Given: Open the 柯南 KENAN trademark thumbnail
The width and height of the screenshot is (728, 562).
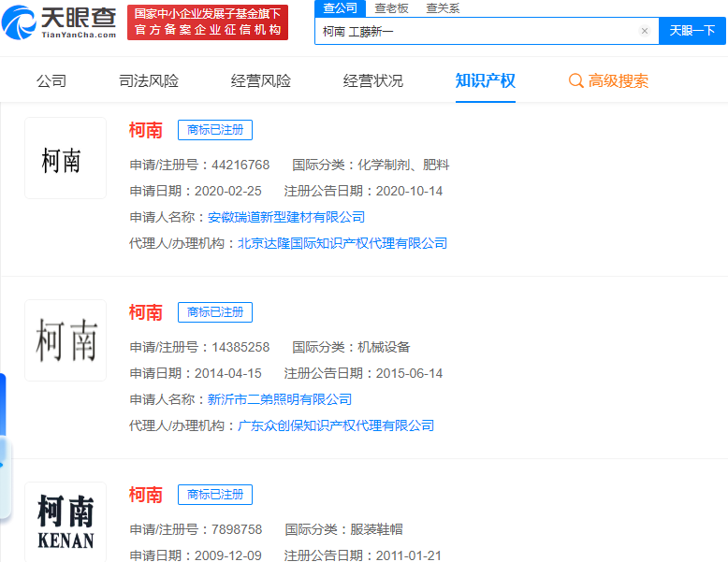Looking at the screenshot, I should point(66,522).
